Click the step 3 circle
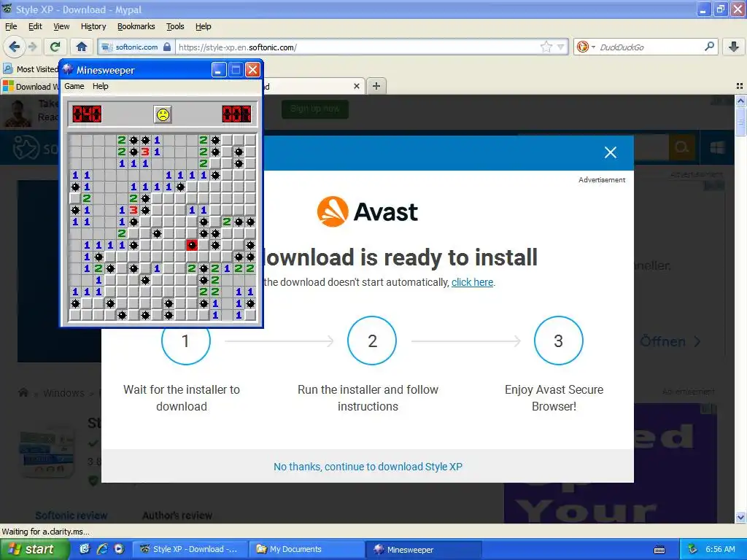Viewport: 747px width, 560px height. 558,341
